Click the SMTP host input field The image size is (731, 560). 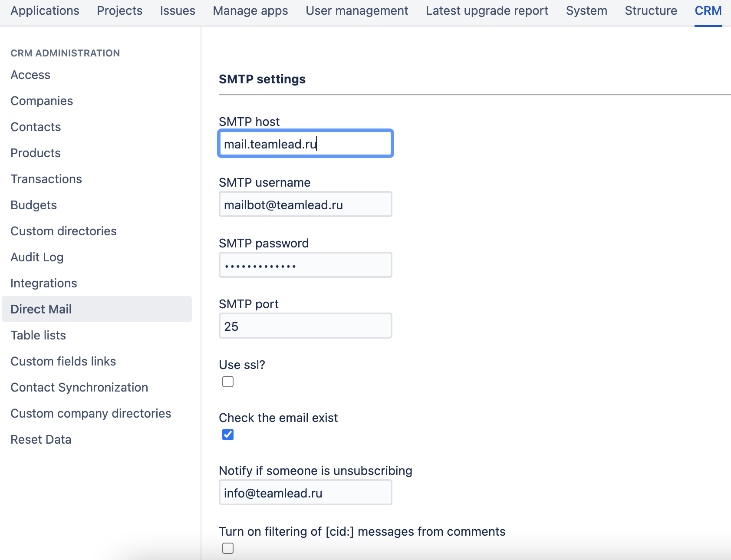tap(305, 144)
